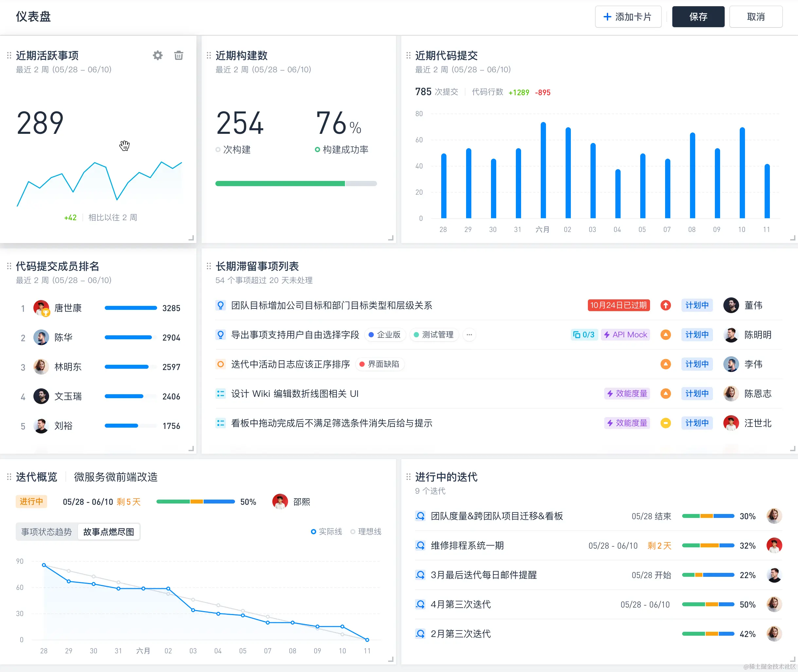Expand more tags ellipsis on 导出事项 row

point(469,334)
